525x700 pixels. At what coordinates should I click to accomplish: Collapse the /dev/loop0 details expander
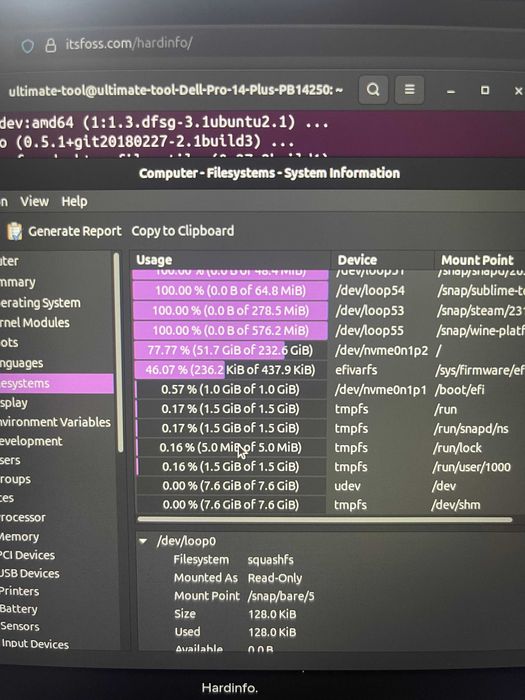pos(143,541)
